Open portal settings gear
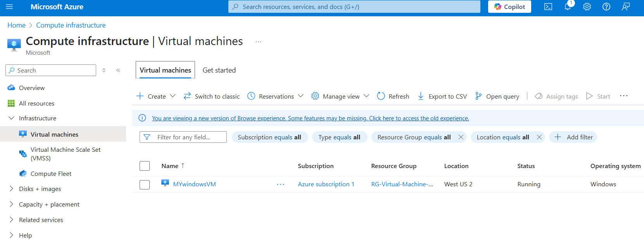 pyautogui.click(x=587, y=7)
